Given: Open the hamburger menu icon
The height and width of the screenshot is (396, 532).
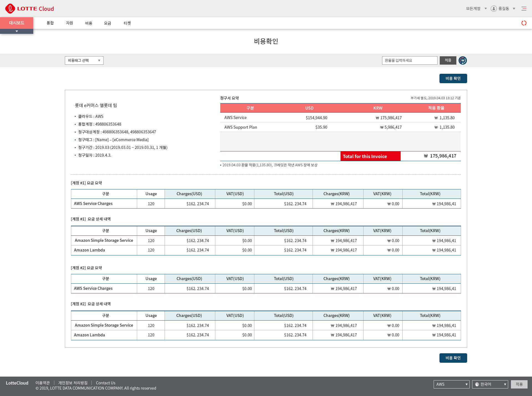Looking at the screenshot, I should [x=524, y=9].
